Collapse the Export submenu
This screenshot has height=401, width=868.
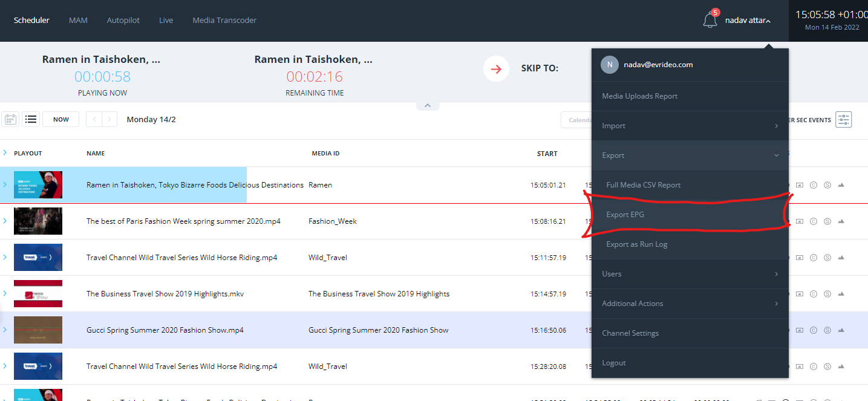(x=776, y=155)
